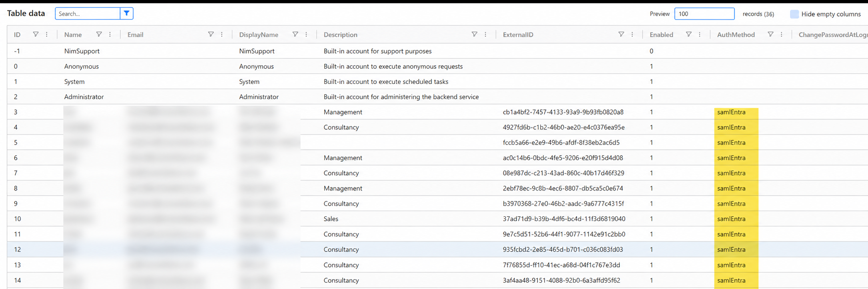The width and height of the screenshot is (868, 289).
Task: Select external ID cb1a4bf2-7457-4133-93a9-9b93fb0820a8
Action: [x=563, y=112]
